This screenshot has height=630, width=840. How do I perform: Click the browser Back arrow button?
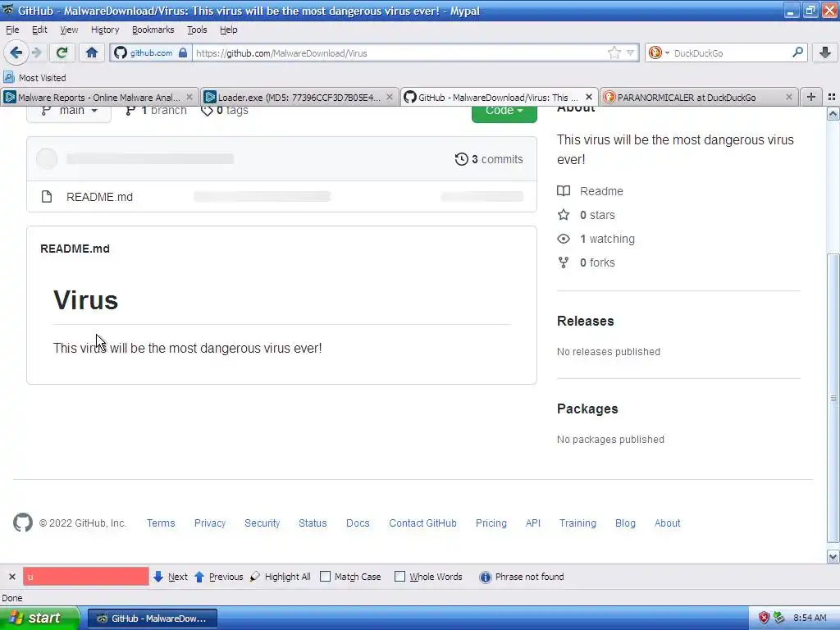click(x=16, y=52)
